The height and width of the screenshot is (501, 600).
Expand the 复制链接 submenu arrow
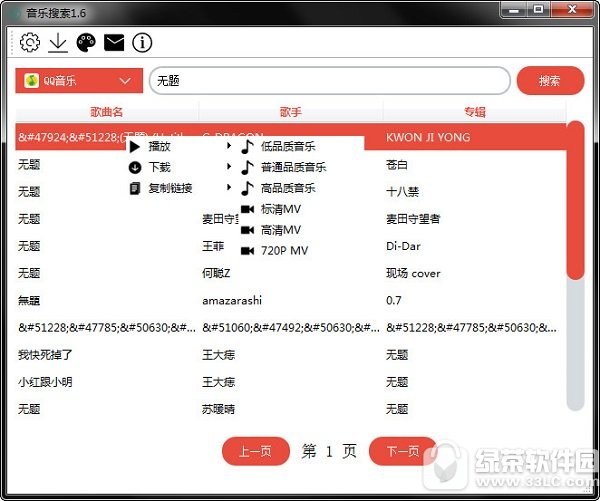[229, 187]
